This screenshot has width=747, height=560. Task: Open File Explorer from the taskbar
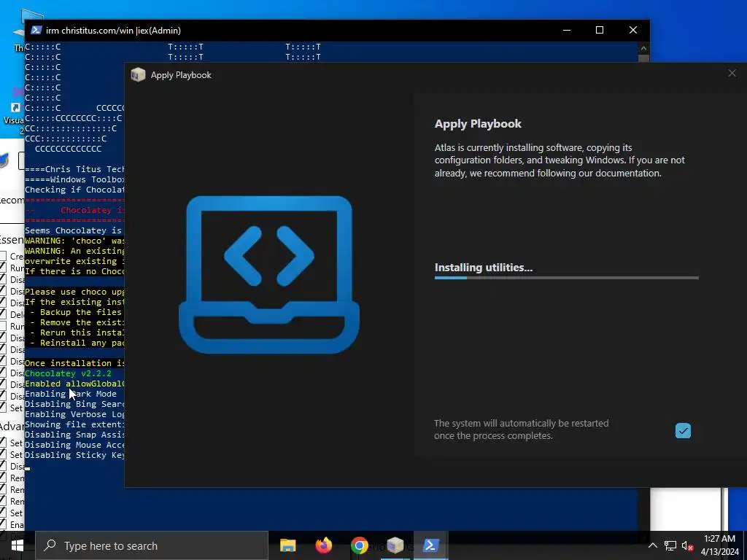click(287, 545)
